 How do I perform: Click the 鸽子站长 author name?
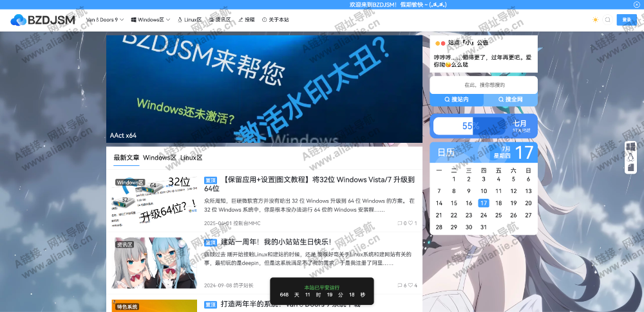(x=243, y=286)
